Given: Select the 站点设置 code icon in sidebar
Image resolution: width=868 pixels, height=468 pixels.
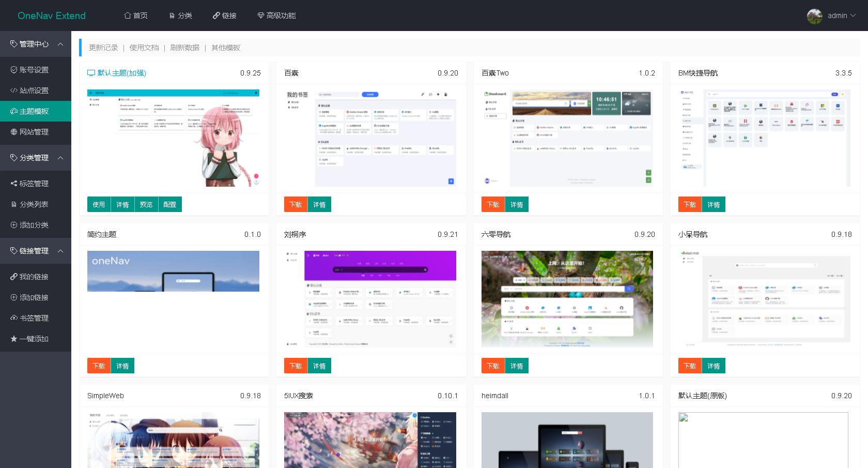Looking at the screenshot, I should pyautogui.click(x=14, y=90).
